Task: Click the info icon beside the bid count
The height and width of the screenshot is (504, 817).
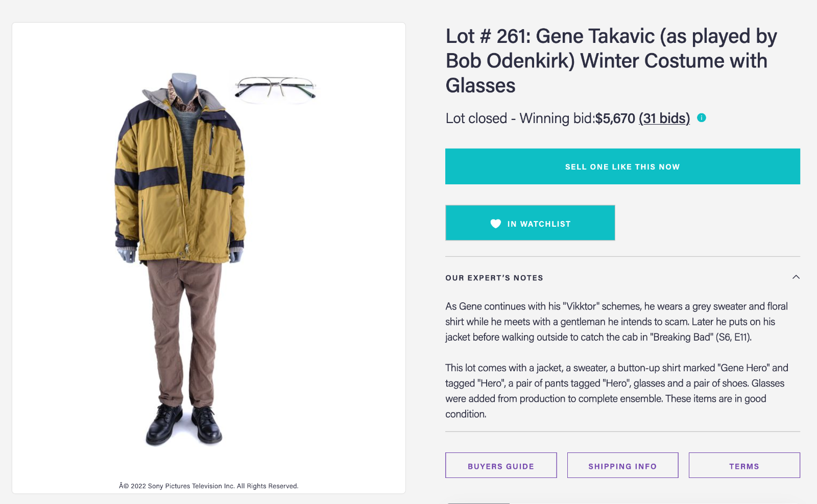Action: click(702, 118)
